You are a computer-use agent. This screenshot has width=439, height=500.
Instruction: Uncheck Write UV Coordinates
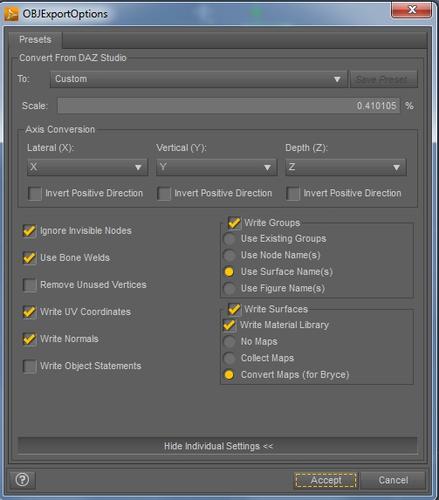pos(29,312)
